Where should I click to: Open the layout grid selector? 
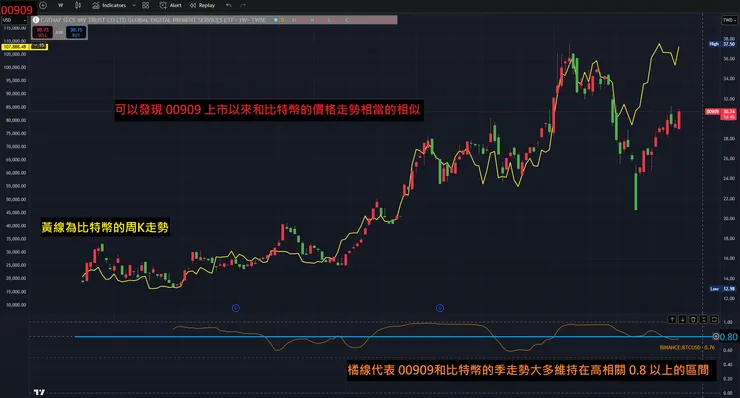pyautogui.click(x=146, y=5)
